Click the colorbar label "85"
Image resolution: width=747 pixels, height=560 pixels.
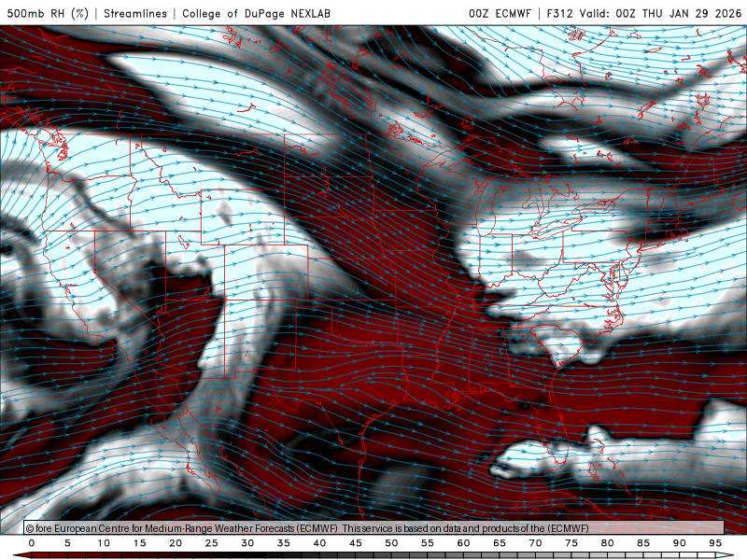pyautogui.click(x=643, y=543)
